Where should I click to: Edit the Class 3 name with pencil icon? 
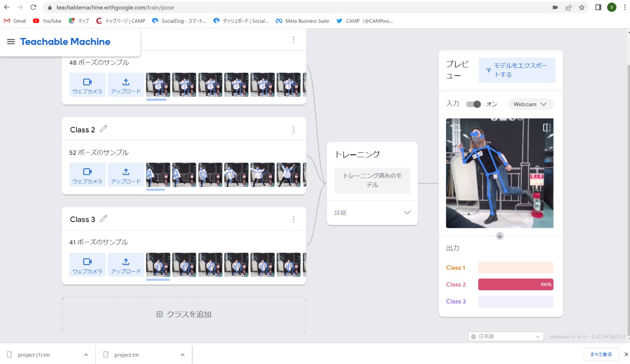coord(103,219)
